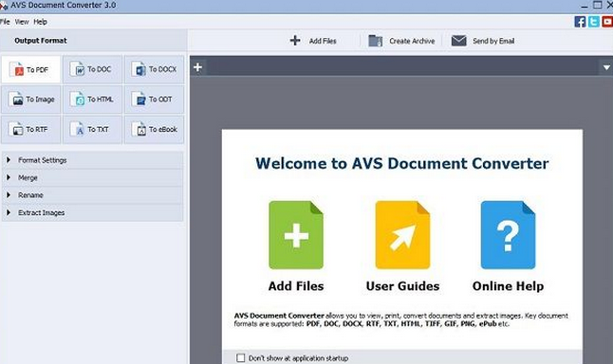The image size is (613, 364).
Task: Pick the To RTF output format
Action: click(x=31, y=129)
